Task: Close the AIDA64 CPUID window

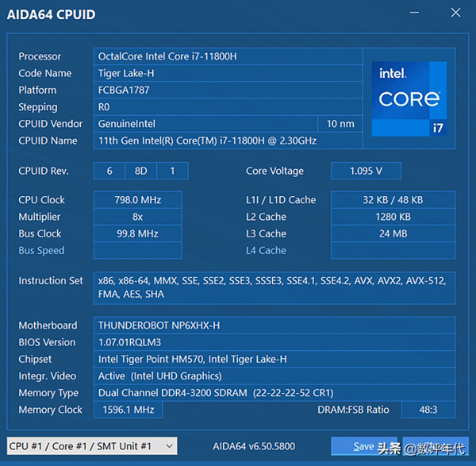Action: (x=455, y=13)
